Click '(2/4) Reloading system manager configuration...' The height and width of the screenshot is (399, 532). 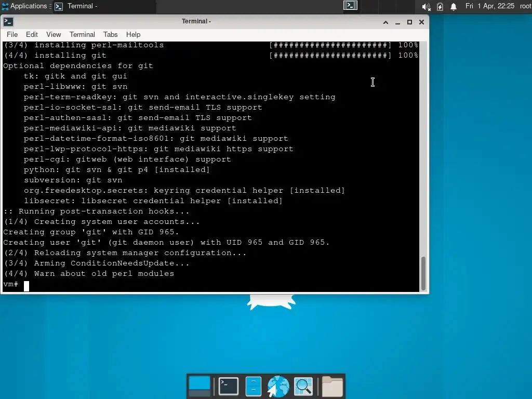pos(125,253)
